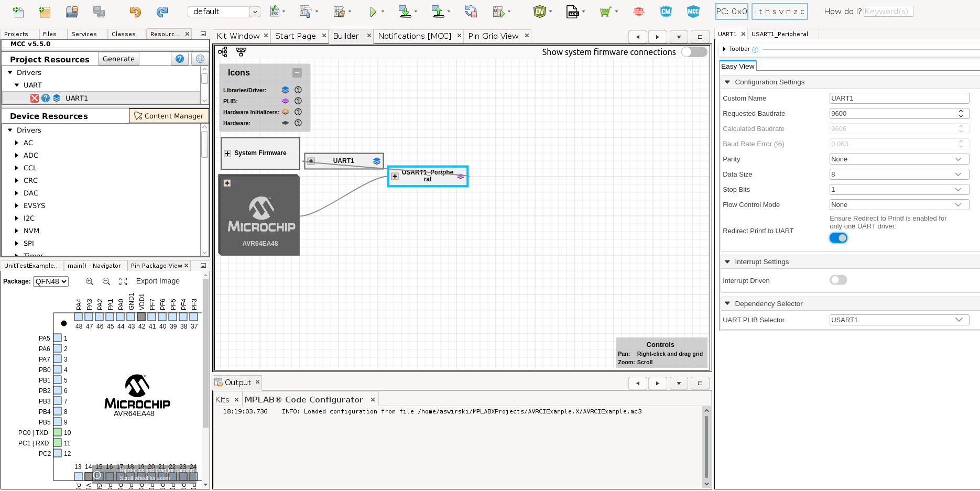Click the zoom-out magnifier in Pin Package View

pos(106,281)
